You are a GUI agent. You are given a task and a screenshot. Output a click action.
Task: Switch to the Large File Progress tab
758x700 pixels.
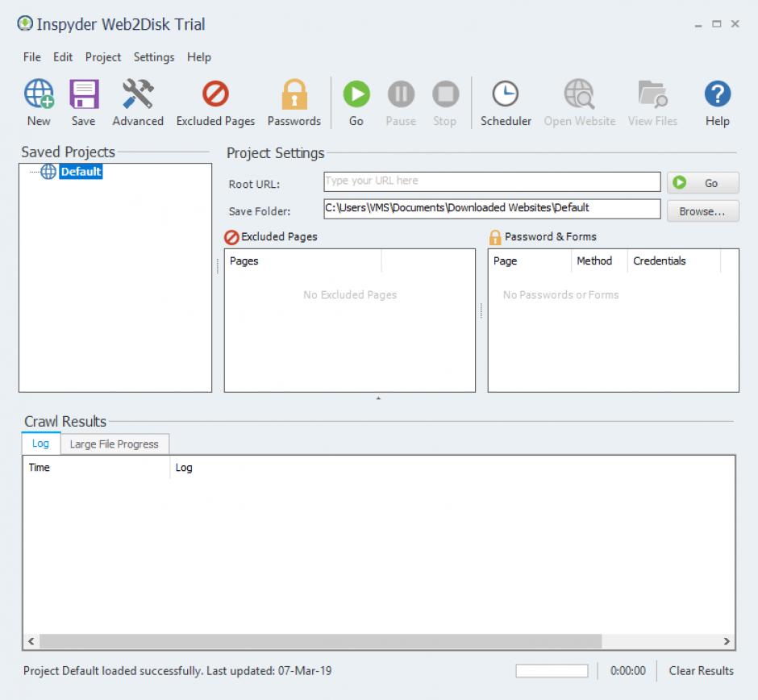(x=114, y=444)
